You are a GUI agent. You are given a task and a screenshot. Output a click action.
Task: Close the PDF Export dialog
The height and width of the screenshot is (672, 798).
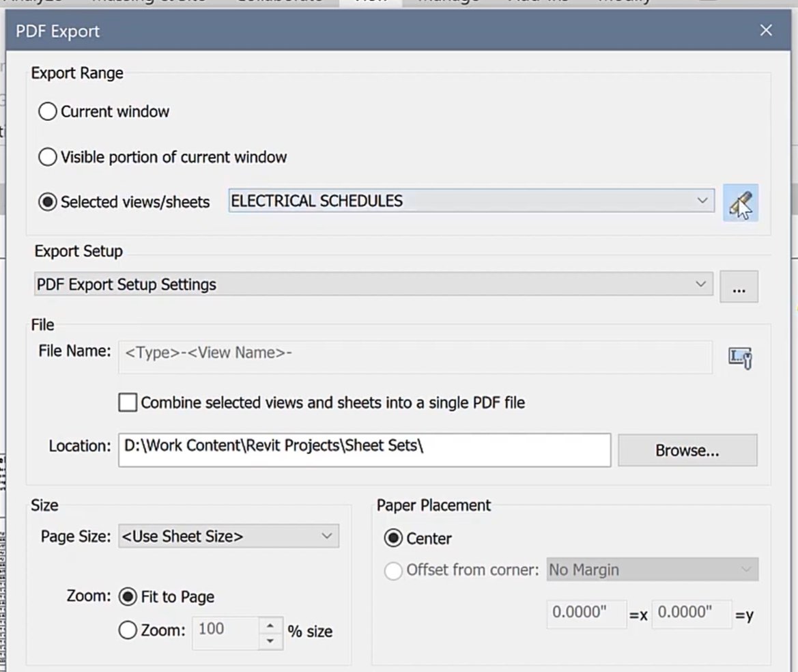(766, 30)
